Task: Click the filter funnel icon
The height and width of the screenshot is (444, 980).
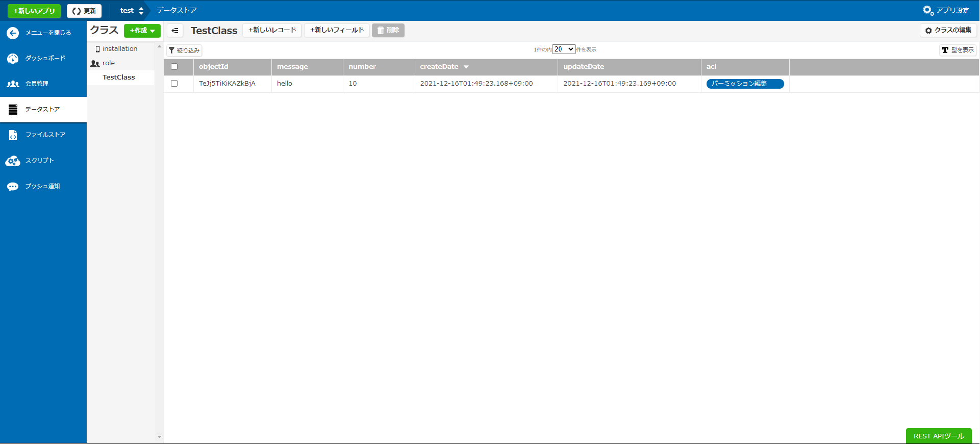Action: pos(172,50)
